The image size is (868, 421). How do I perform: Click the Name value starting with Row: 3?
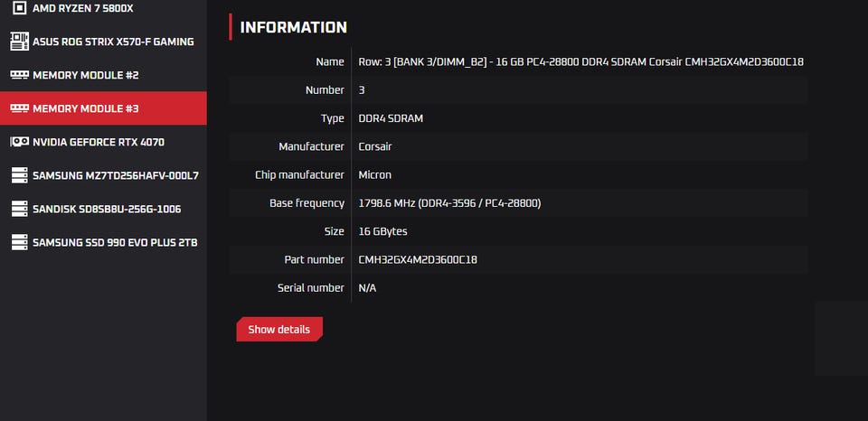pyautogui.click(x=580, y=62)
